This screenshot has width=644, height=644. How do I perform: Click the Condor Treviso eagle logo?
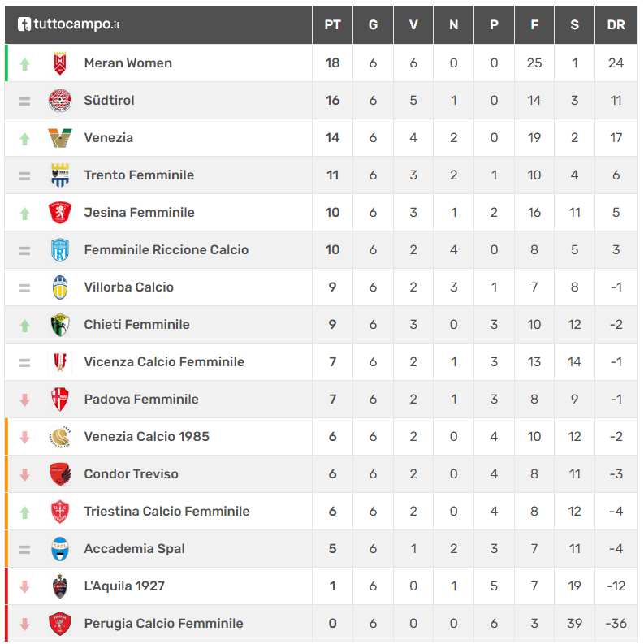60,474
